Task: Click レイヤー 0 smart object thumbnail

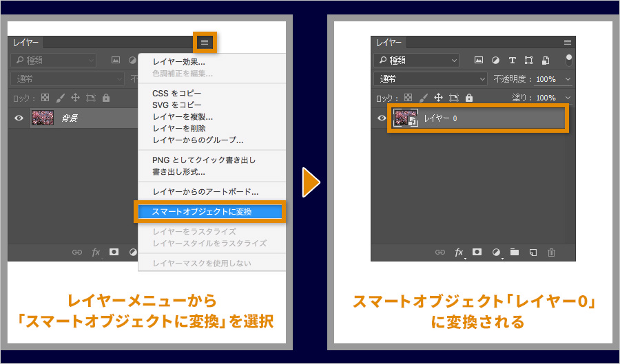Action: coord(405,118)
